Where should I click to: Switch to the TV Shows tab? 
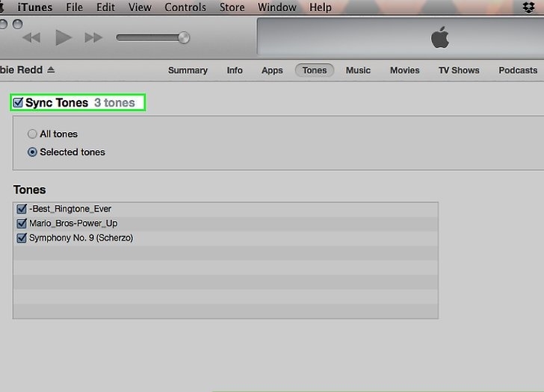click(x=459, y=70)
